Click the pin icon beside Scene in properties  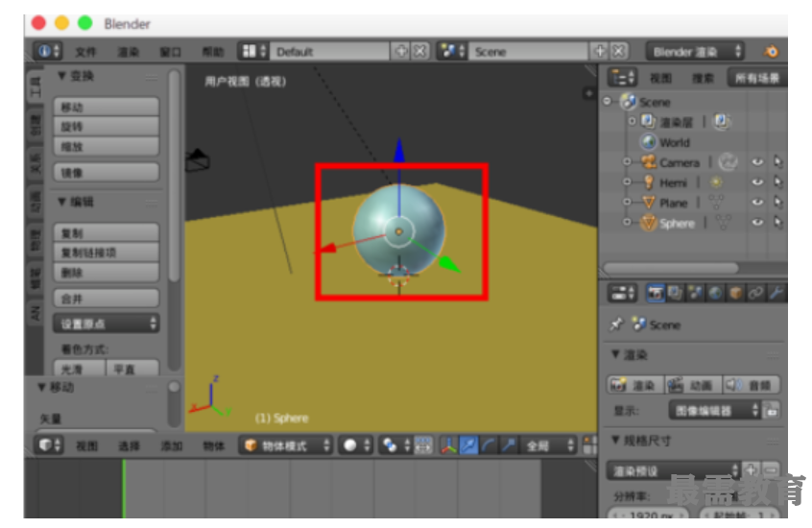coord(616,324)
